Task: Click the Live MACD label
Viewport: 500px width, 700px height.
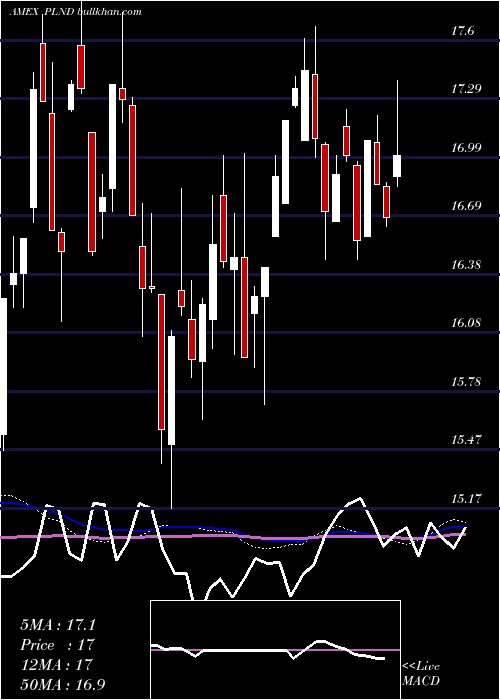Action: click(421, 674)
